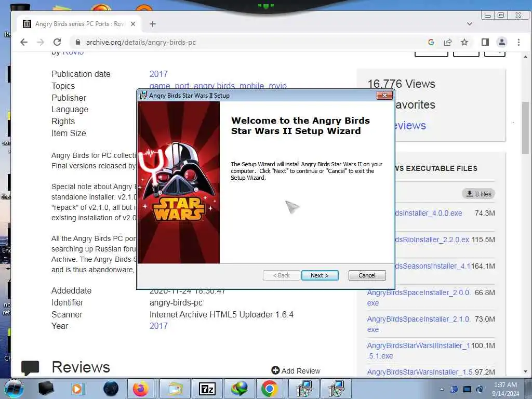Open the first installer taskbar icon
The image size is (532, 399).
pyautogui.click(x=303, y=389)
